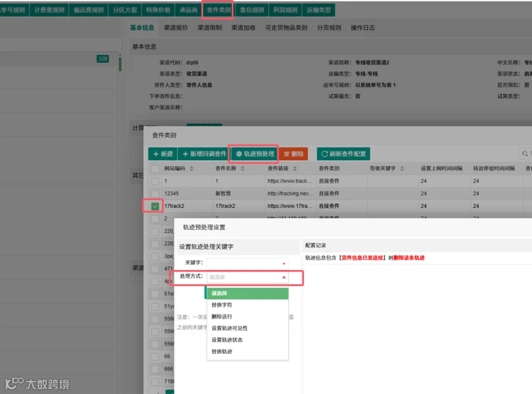Click 刷新查件配置 refresh button
Image resolution: width=532 pixels, height=394 pixels.
(x=343, y=154)
